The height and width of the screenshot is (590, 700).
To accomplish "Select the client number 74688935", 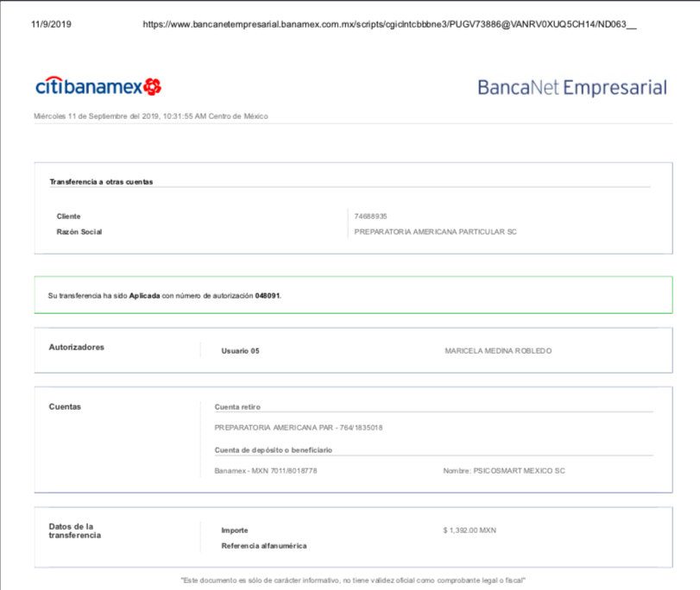I will pos(370,217).
